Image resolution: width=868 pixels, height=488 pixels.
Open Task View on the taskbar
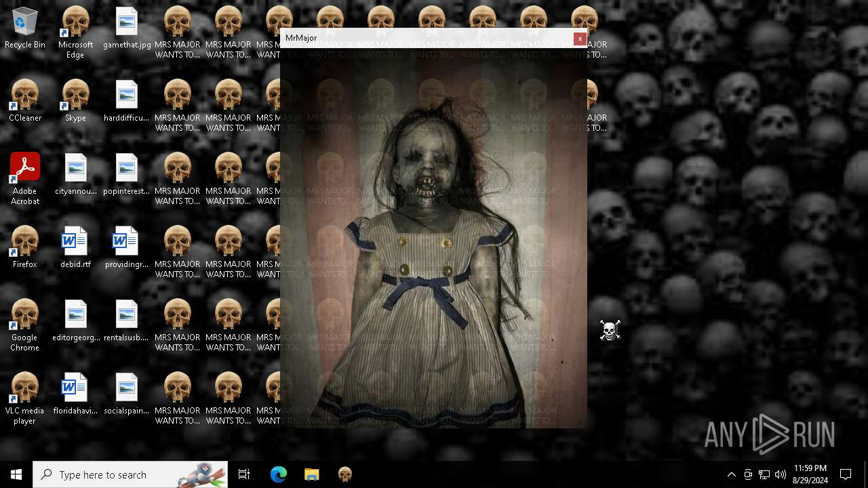pyautogui.click(x=244, y=474)
